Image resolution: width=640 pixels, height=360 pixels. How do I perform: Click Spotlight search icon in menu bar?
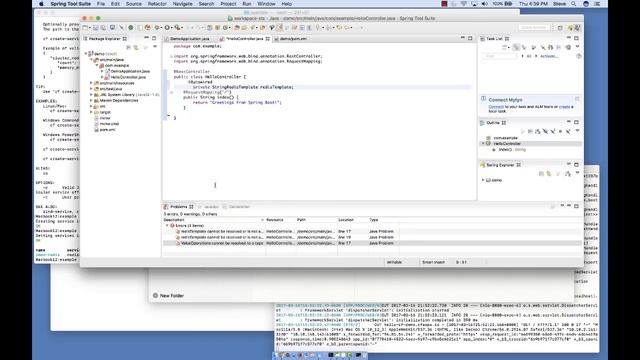(573, 4)
